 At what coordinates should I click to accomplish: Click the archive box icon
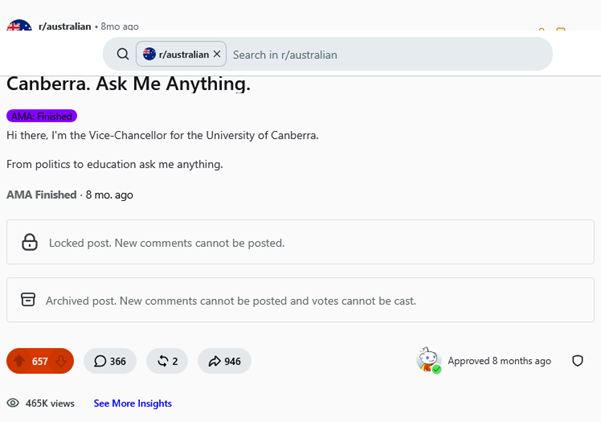click(28, 299)
